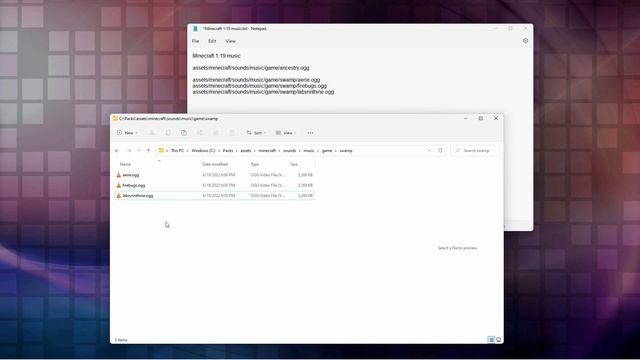Select This PC in the address breadcrumb

coord(177,151)
